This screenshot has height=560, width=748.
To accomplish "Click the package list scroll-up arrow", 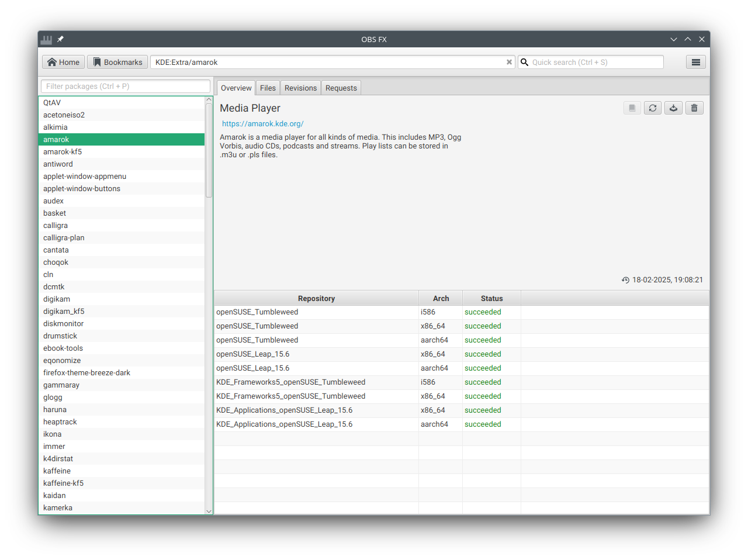I will (209, 100).
